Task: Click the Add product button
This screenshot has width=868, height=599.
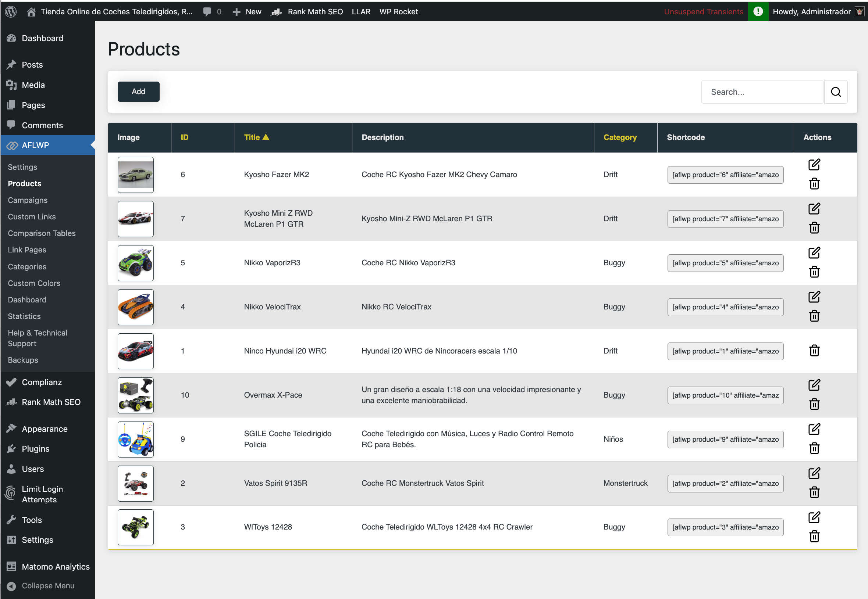Action: coord(138,91)
